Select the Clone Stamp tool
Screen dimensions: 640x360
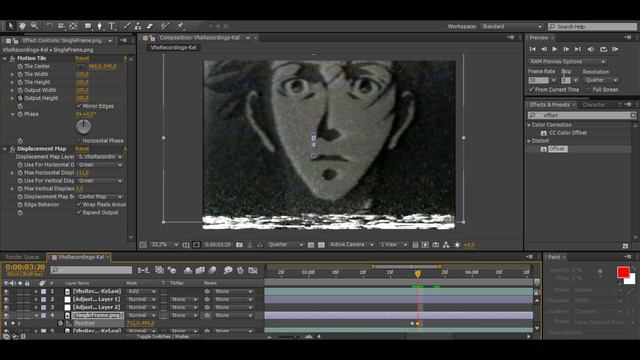138,26
